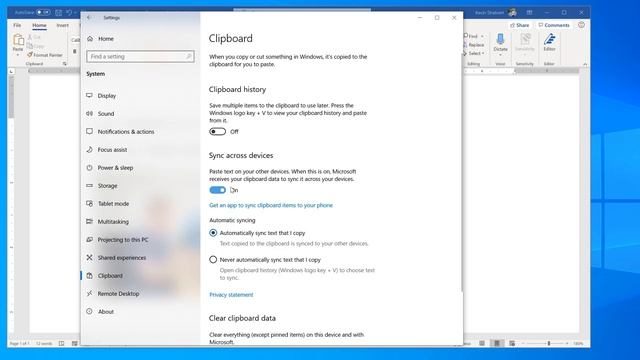
Task: Open Tablet mode settings
Action: (x=107, y=203)
